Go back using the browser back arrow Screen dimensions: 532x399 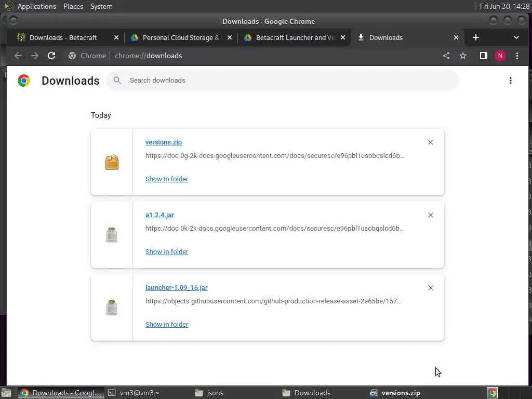tap(18, 56)
